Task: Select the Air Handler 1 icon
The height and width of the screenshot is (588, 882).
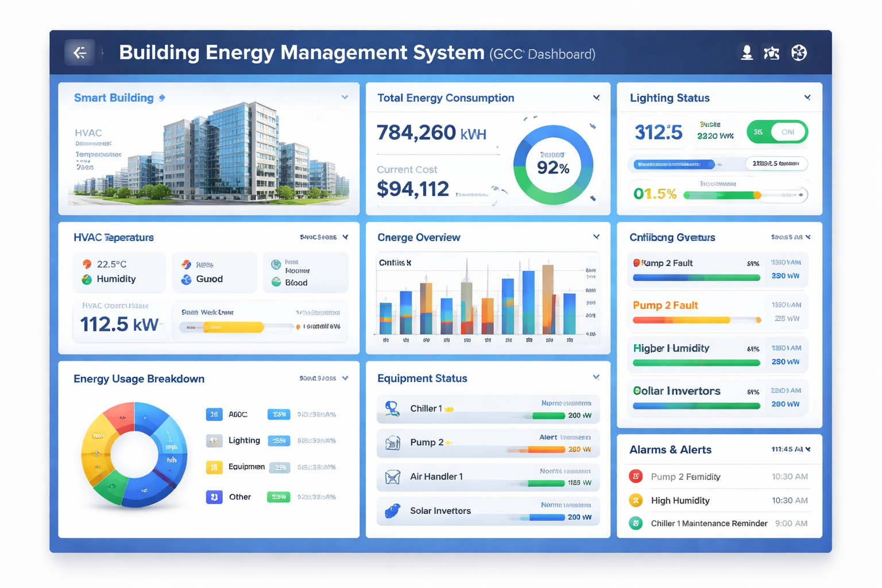Action: [x=393, y=477]
